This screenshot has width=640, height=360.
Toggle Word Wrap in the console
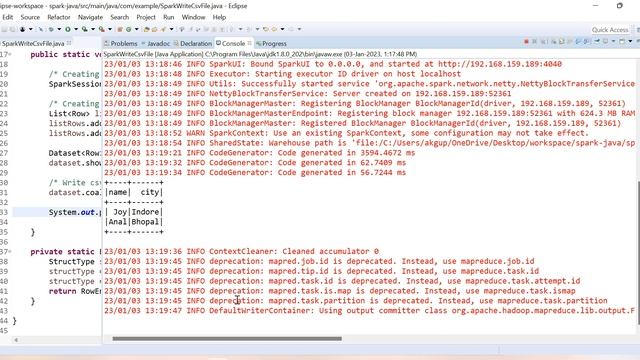point(570,42)
